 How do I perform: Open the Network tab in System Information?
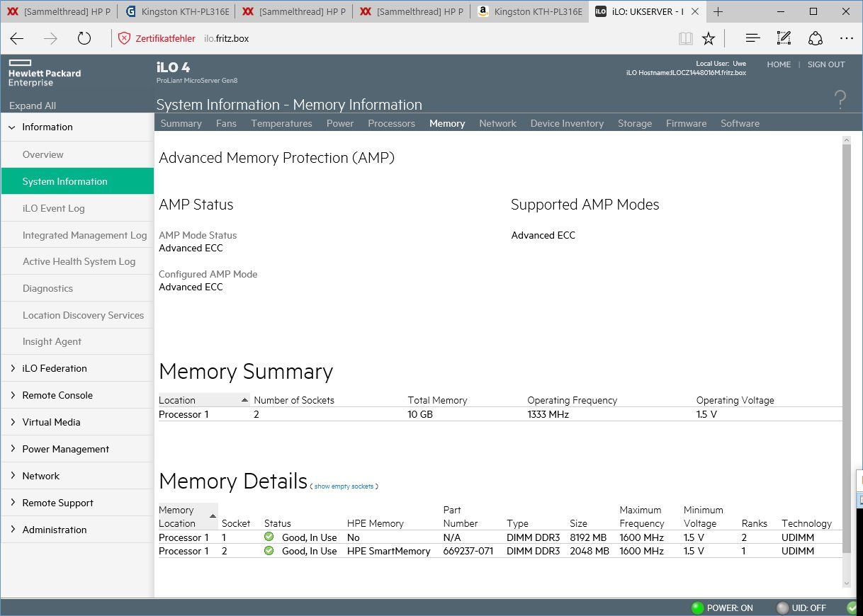[497, 123]
